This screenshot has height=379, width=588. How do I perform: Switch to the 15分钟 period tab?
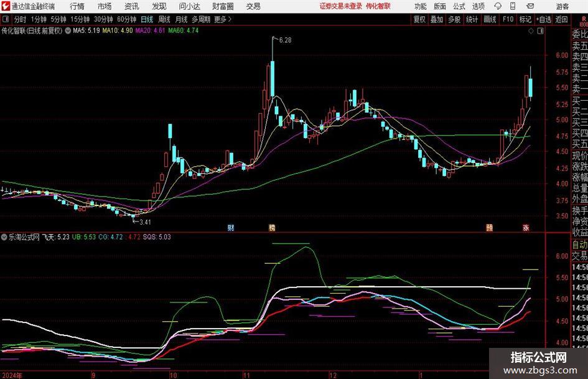click(80, 19)
